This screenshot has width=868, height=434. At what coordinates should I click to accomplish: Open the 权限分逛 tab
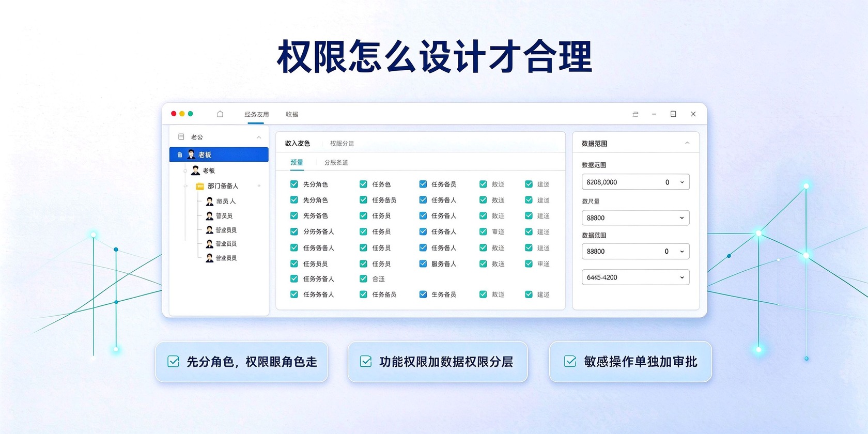(342, 144)
